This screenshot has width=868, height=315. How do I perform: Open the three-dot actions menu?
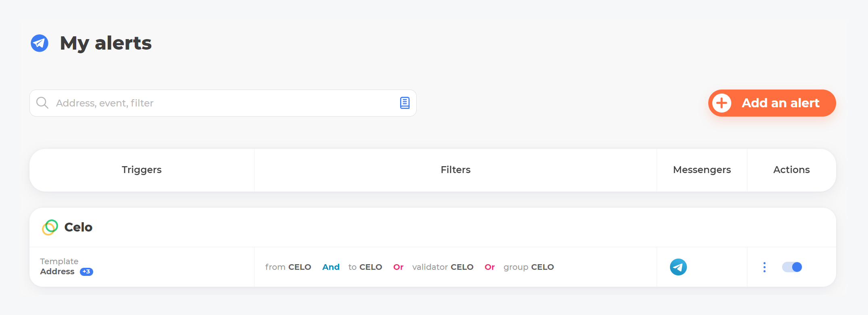pyautogui.click(x=764, y=267)
